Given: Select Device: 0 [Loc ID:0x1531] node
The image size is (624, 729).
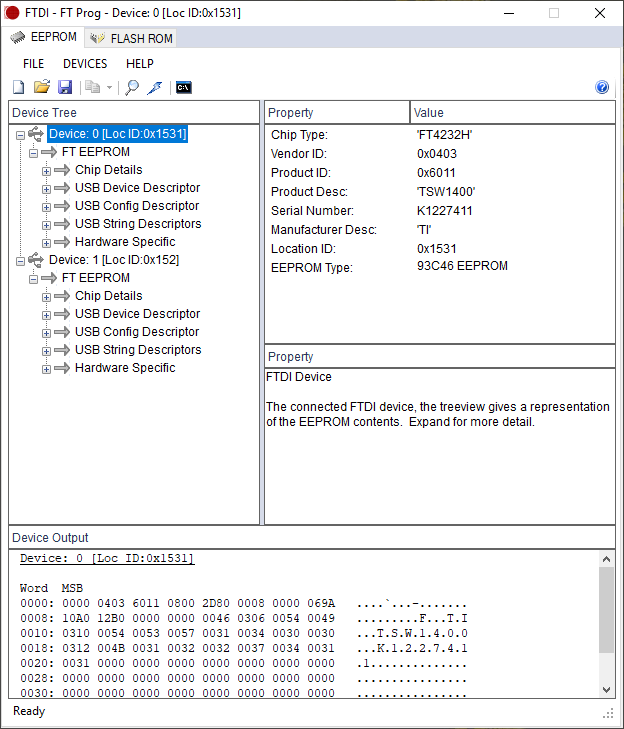Looking at the screenshot, I should pyautogui.click(x=117, y=134).
